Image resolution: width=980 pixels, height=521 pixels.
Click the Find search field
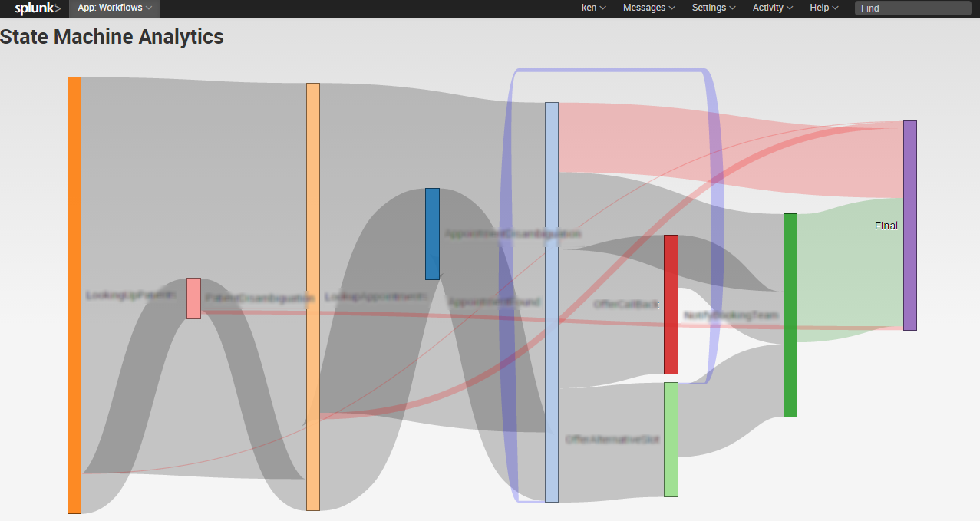pyautogui.click(x=912, y=8)
